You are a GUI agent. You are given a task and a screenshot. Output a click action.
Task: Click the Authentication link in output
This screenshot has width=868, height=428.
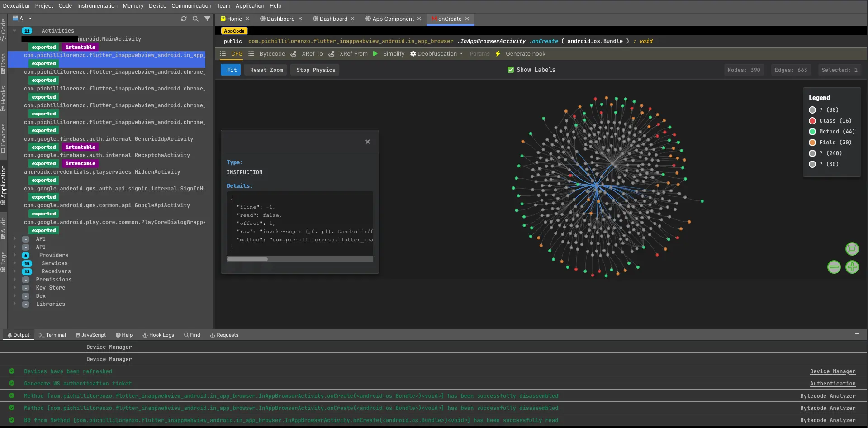pos(833,384)
